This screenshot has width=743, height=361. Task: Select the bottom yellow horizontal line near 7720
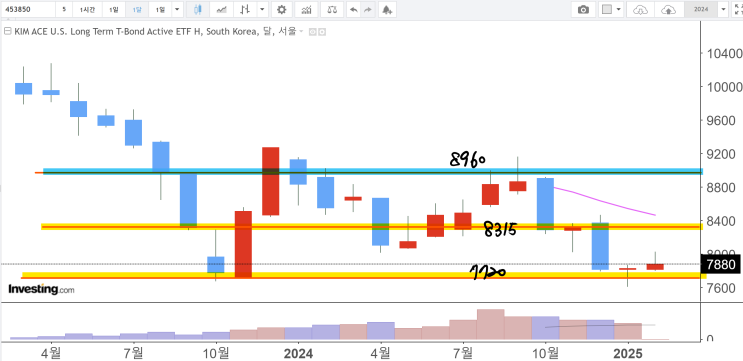(364, 275)
